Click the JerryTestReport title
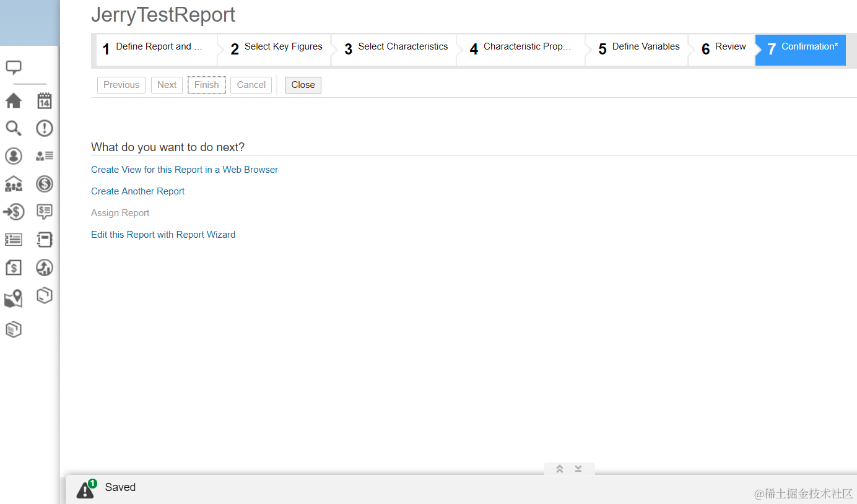The width and height of the screenshot is (857, 504). pos(163,14)
